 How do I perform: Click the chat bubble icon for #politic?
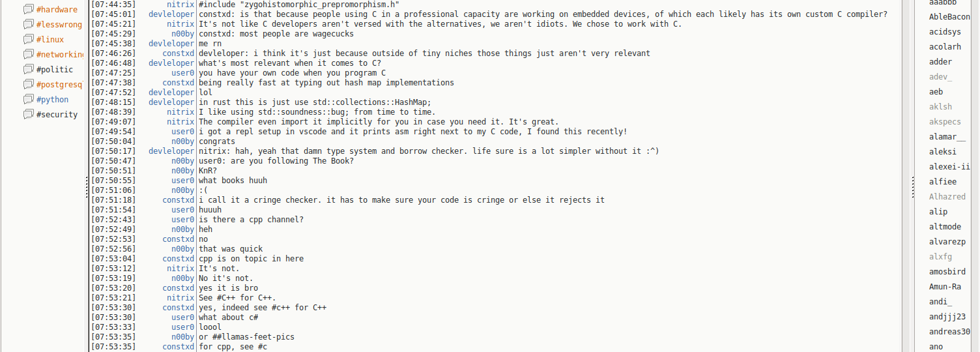point(28,69)
